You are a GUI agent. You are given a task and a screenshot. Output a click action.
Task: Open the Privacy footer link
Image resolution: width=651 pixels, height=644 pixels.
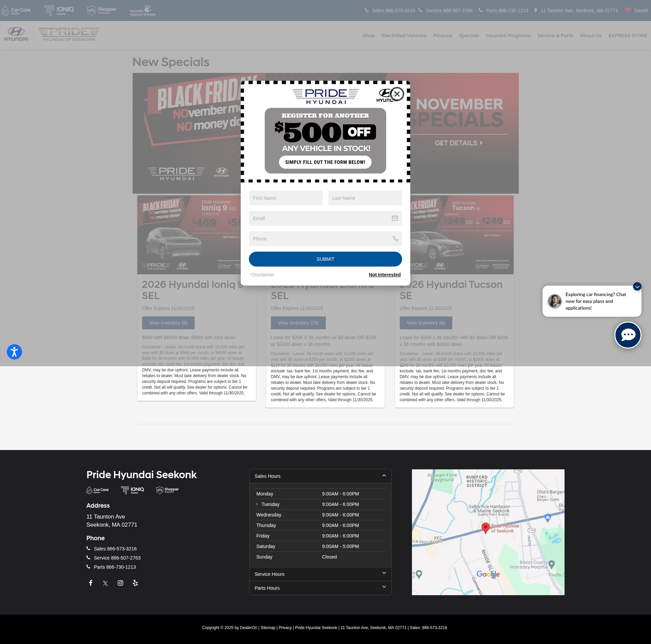tap(285, 628)
